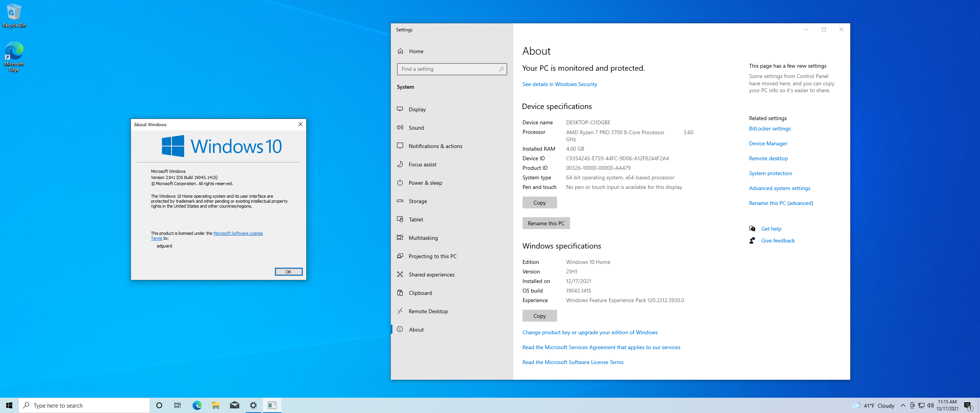Viewport: 980px width, 413px height.
Task: Open the Display settings icon
Action: pyautogui.click(x=400, y=109)
